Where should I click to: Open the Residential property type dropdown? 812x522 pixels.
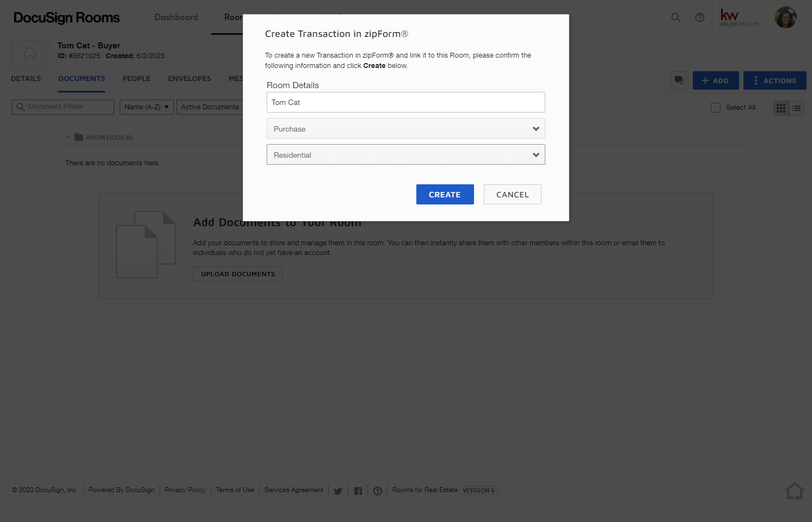pos(406,154)
